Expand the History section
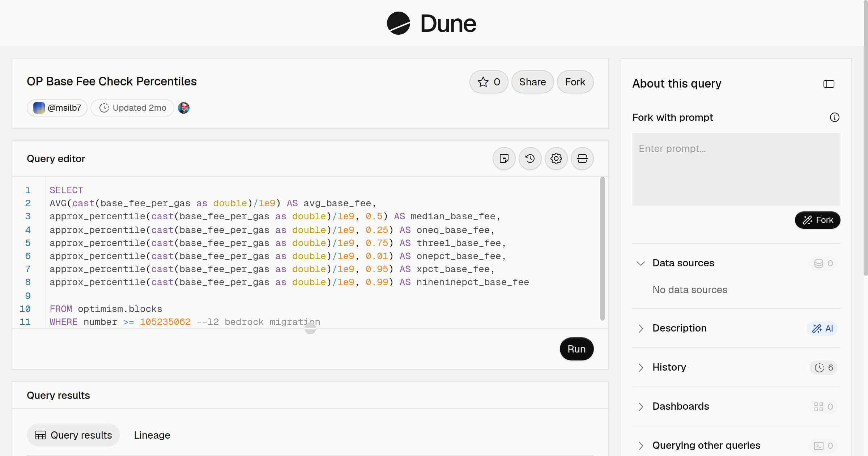 641,367
